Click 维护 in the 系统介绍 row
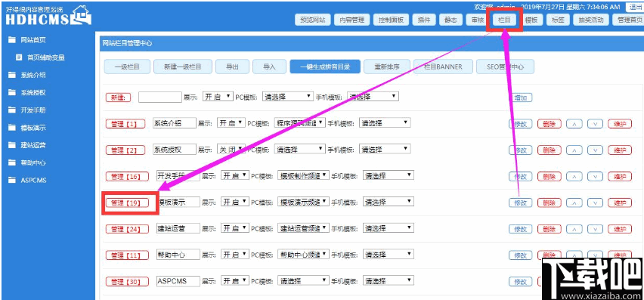644x300 pixels. pyautogui.click(x=620, y=124)
